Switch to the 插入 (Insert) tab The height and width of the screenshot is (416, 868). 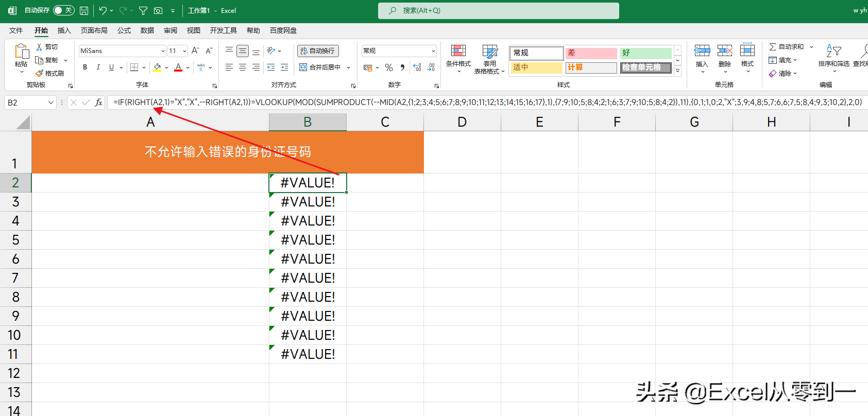coord(64,30)
